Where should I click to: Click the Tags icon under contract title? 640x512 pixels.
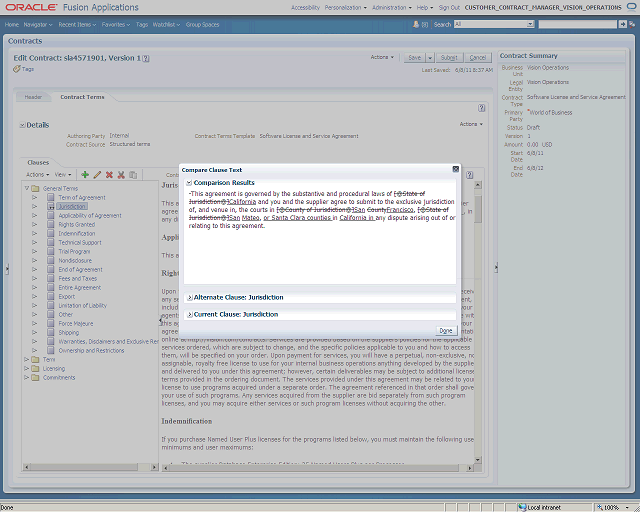click(x=17, y=69)
